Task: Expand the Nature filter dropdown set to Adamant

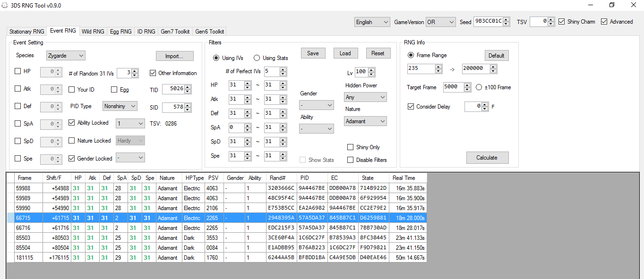Action: point(365,121)
